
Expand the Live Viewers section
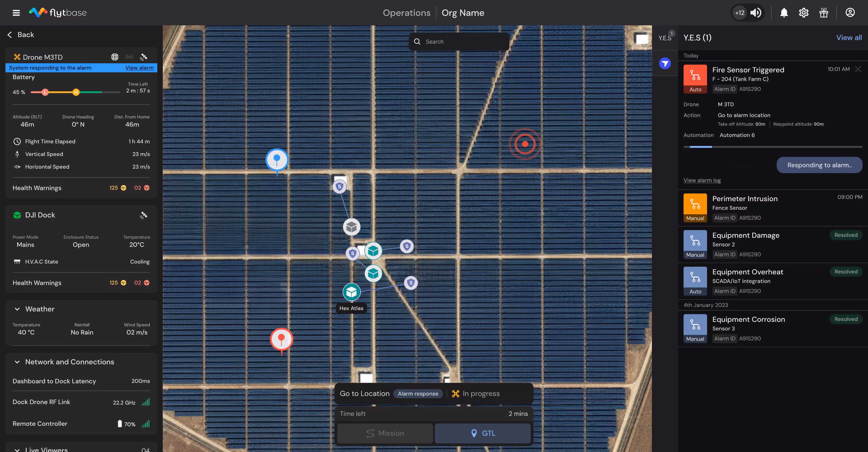point(17,449)
